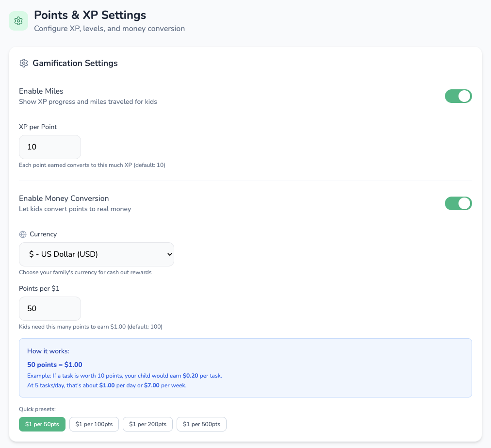Toggle off the Enable Miles switch
491x448 pixels.
click(x=458, y=96)
